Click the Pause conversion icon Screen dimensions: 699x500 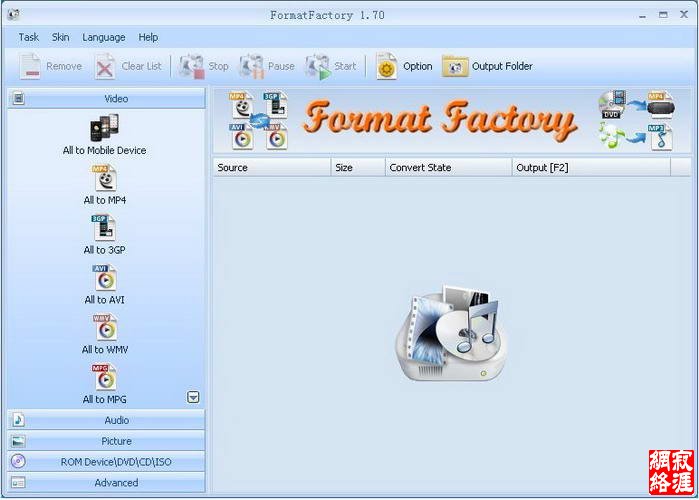click(x=251, y=66)
